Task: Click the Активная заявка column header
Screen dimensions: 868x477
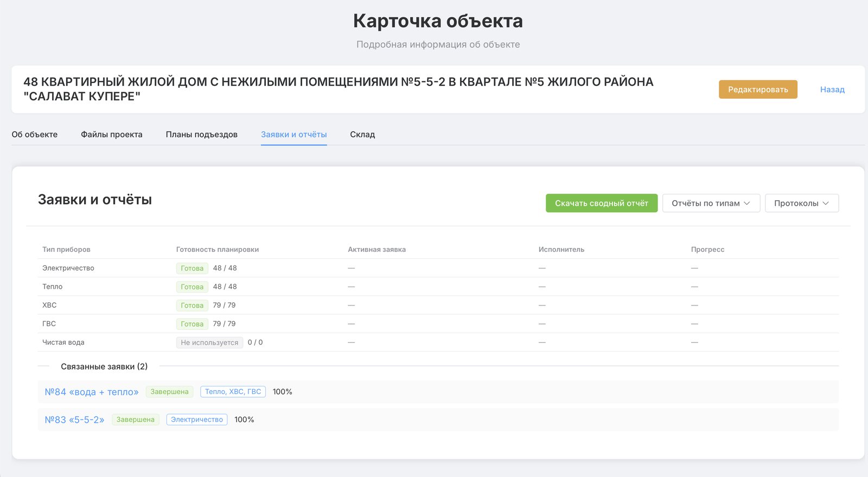Action: 377,250
